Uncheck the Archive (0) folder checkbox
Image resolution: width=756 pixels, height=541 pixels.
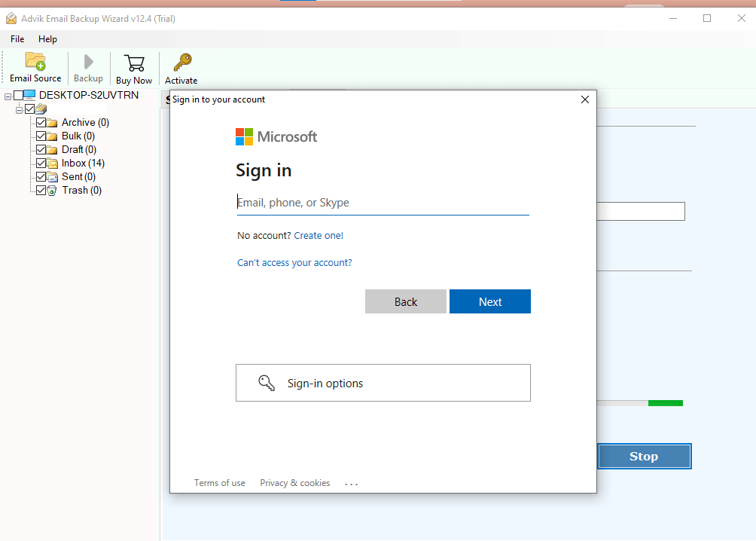click(x=41, y=123)
